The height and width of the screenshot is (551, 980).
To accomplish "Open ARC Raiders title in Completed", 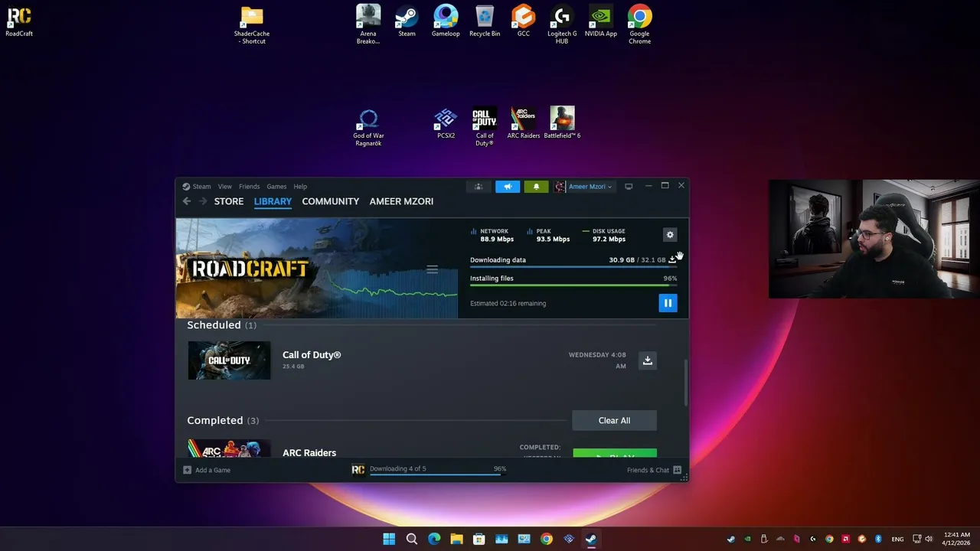I will pos(309,453).
